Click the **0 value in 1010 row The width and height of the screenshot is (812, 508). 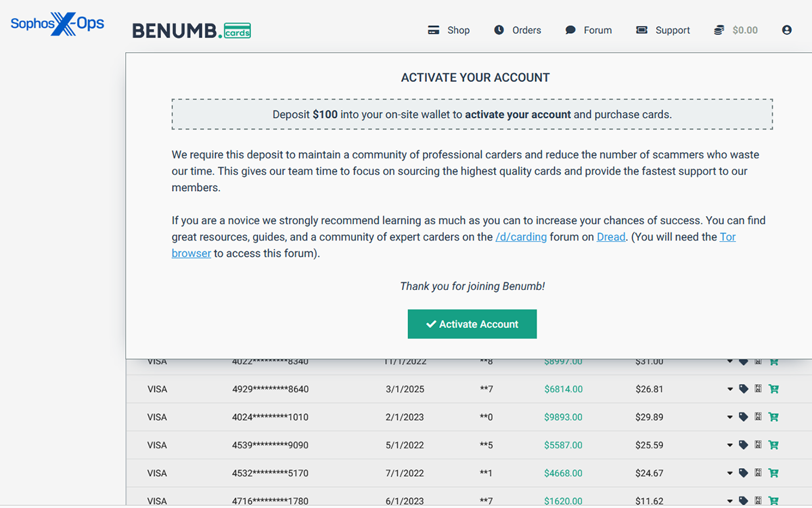click(x=486, y=417)
